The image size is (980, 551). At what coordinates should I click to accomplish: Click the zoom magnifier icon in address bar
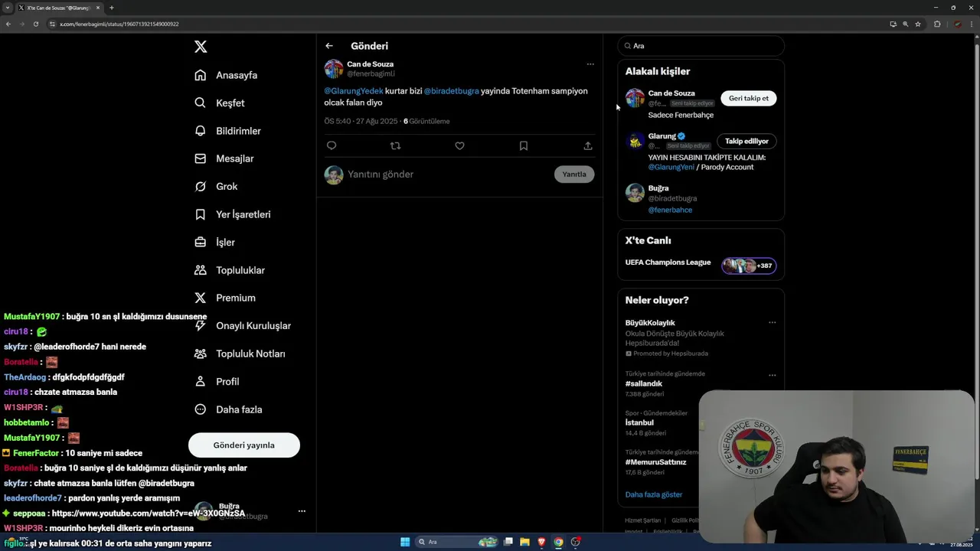[x=906, y=24]
